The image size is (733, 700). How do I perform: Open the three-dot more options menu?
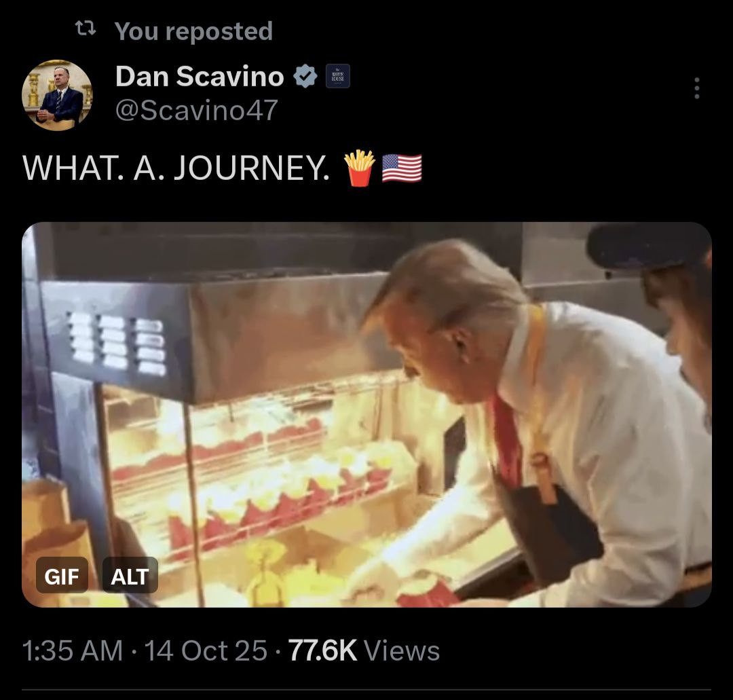pyautogui.click(x=696, y=88)
